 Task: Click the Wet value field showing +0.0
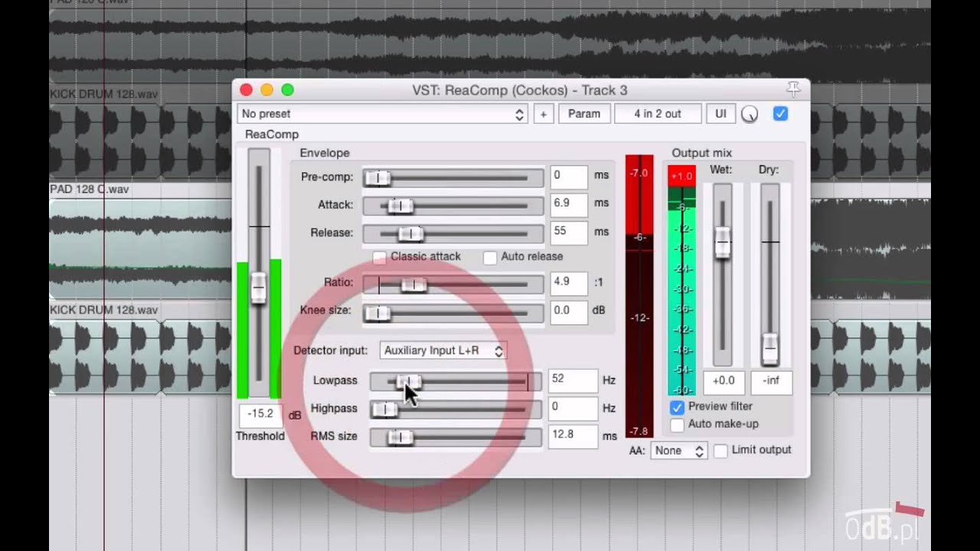pyautogui.click(x=724, y=382)
